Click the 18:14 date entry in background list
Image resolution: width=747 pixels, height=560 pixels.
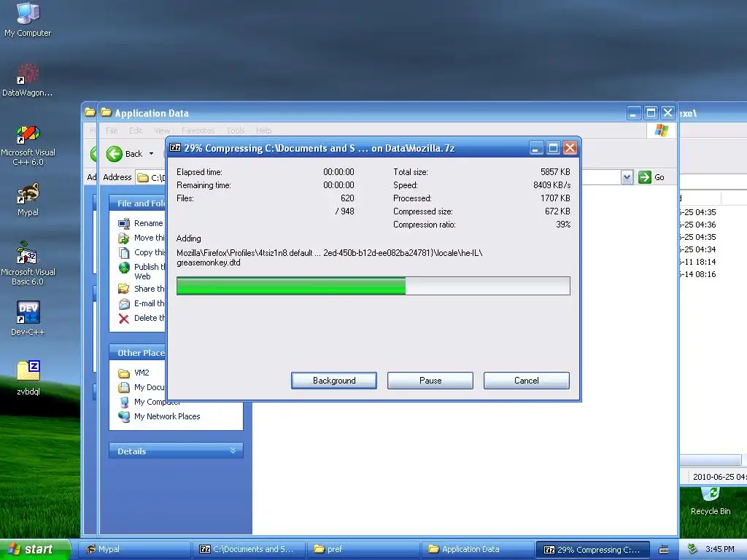coord(697,262)
